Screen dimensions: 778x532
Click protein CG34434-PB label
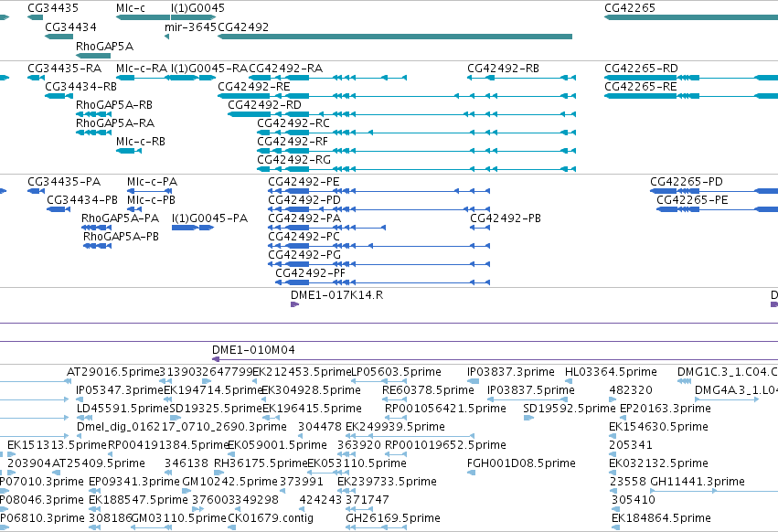(x=82, y=200)
